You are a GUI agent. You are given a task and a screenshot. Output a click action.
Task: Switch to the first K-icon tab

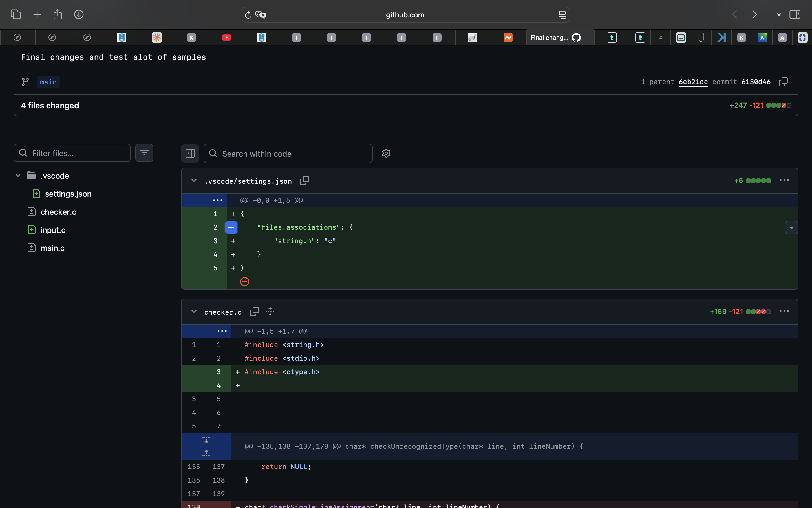click(192, 38)
